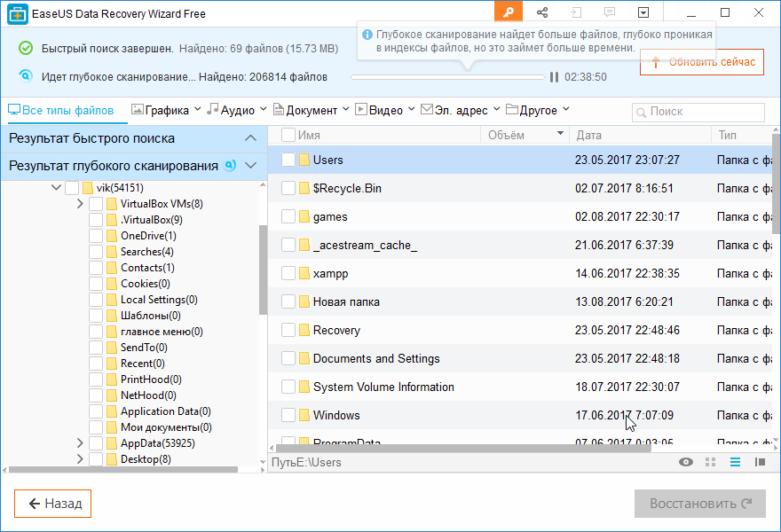Check the _acestream_cache_ checkbox
Image resolution: width=781 pixels, height=532 pixels.
point(288,245)
